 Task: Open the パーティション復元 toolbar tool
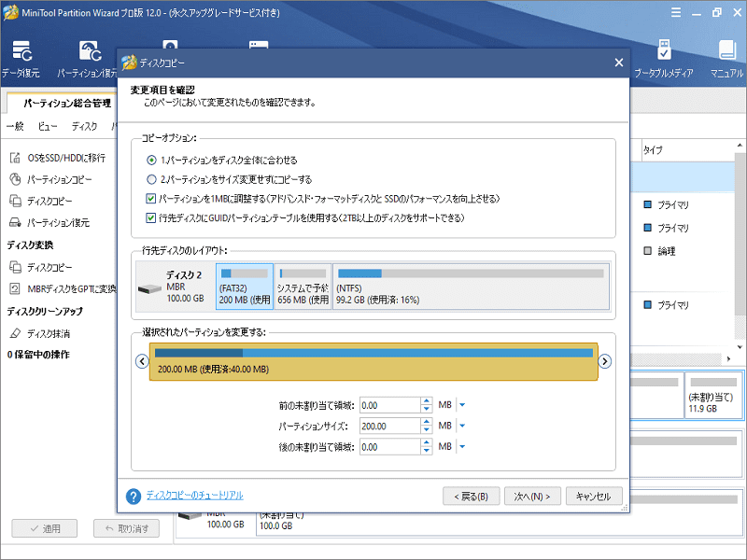tap(87, 59)
